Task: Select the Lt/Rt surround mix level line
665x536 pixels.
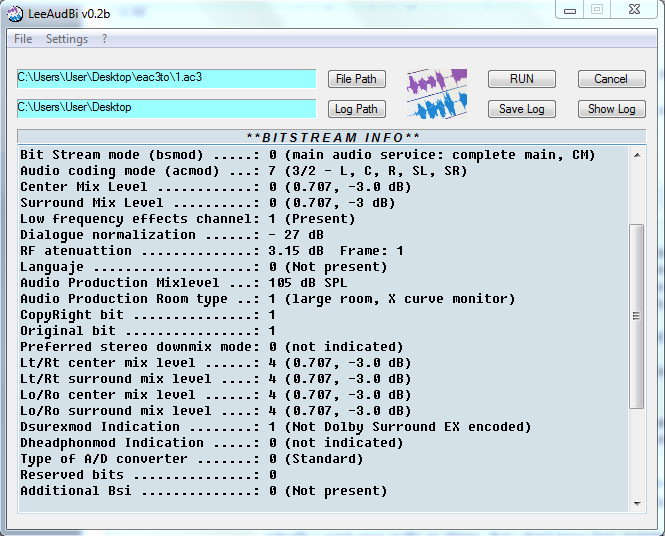Action: coord(215,379)
